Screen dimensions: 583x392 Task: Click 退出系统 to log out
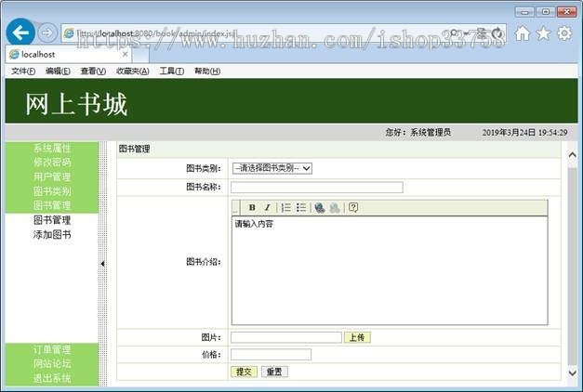(52, 378)
